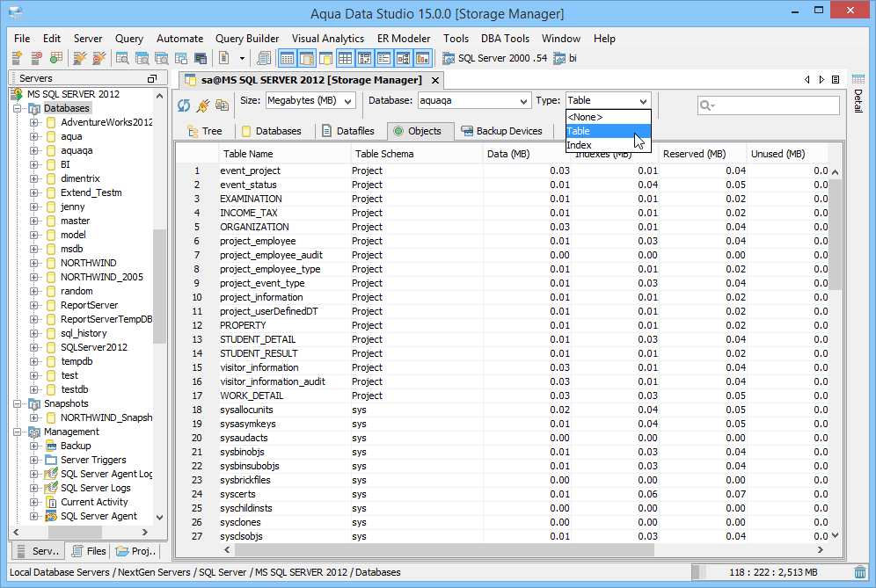
Task: Click the search magnifier icon in filter box
Action: [707, 105]
